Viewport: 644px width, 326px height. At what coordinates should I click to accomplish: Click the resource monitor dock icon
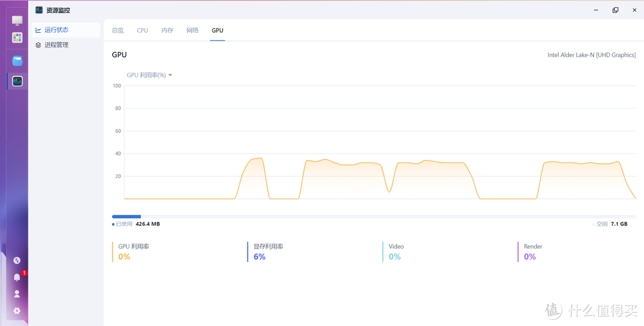click(x=17, y=81)
